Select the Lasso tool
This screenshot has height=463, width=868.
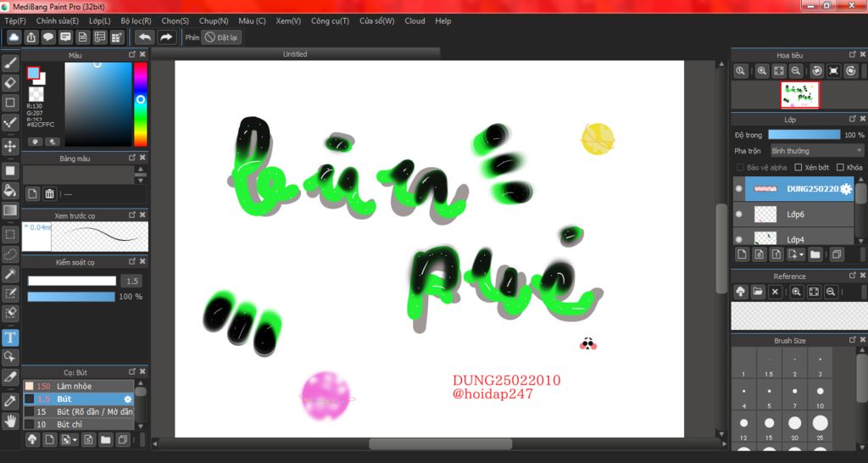point(10,254)
